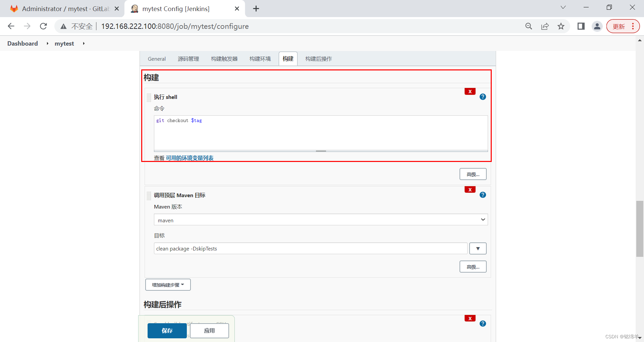Click the address bar URL
The height and width of the screenshot is (342, 644).
click(175, 26)
